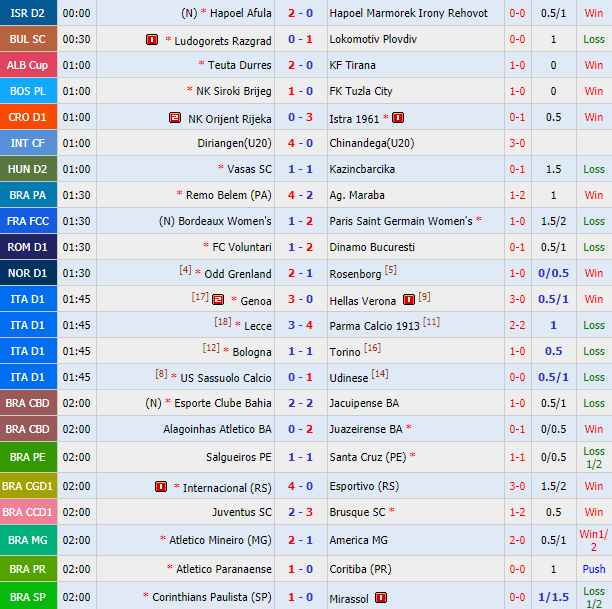
Task: Click the Lokomotiv Plovdiv team name
Action: (373, 39)
